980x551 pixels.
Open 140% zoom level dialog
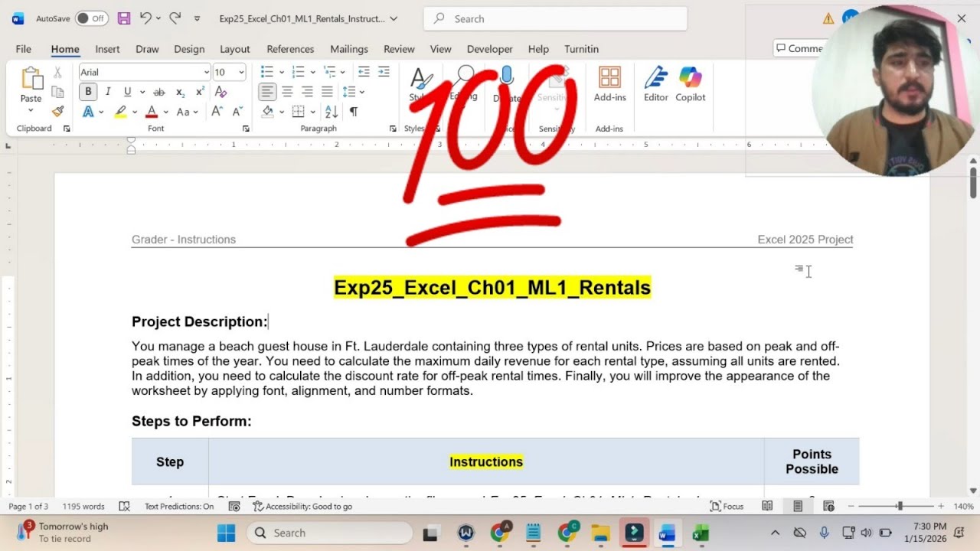tap(963, 507)
